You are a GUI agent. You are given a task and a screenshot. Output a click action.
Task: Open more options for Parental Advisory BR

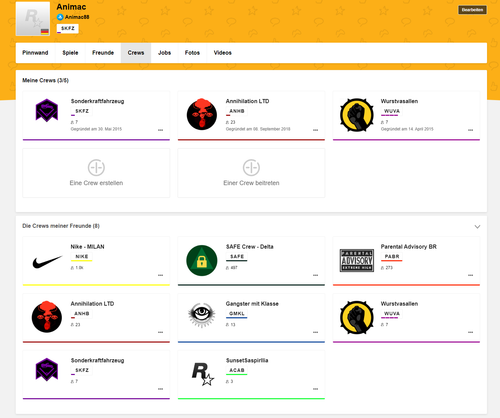pyautogui.click(x=470, y=275)
